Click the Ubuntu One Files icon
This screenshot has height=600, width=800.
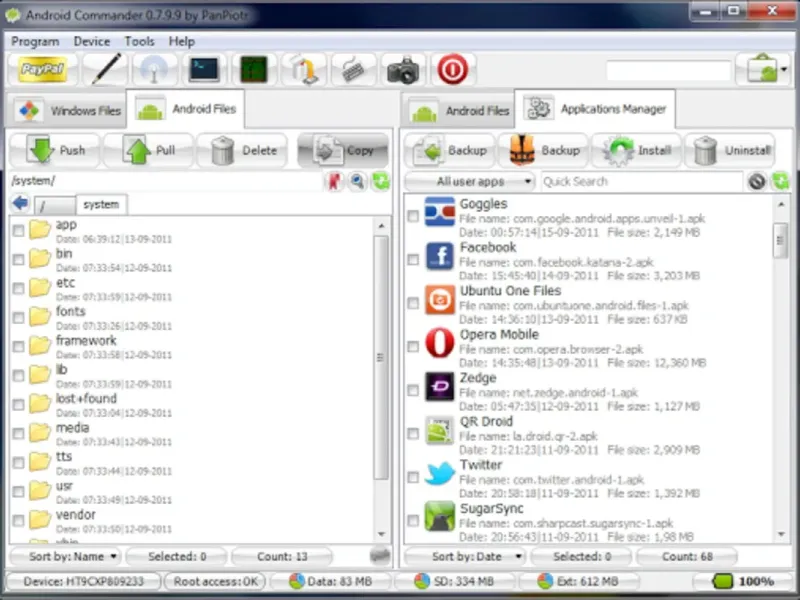click(x=439, y=299)
